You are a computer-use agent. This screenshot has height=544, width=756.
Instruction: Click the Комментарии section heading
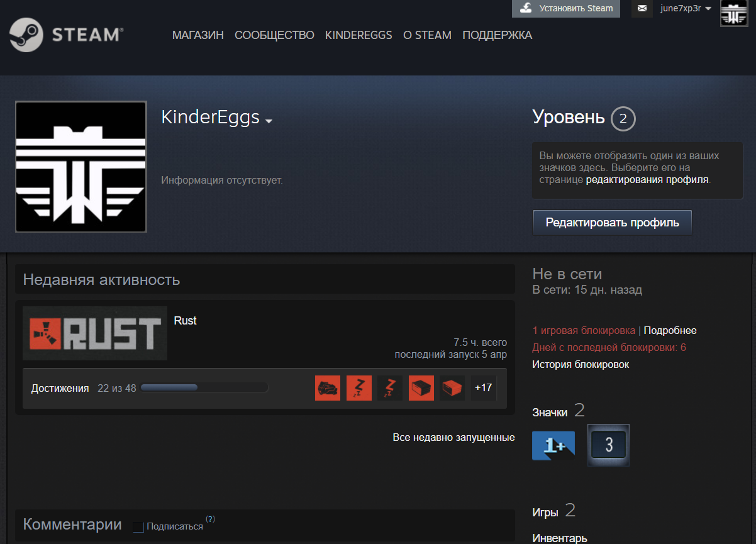(x=72, y=525)
